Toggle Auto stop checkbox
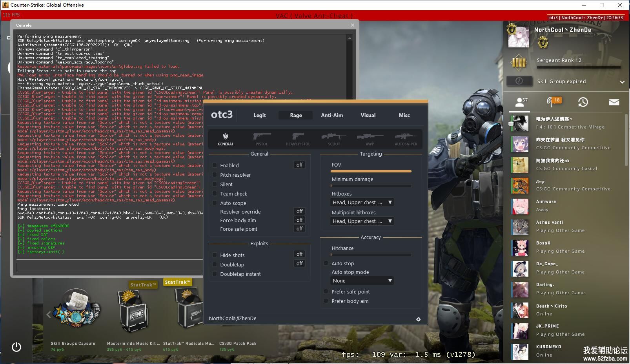Viewport: 630px width, 364px height. click(x=326, y=263)
